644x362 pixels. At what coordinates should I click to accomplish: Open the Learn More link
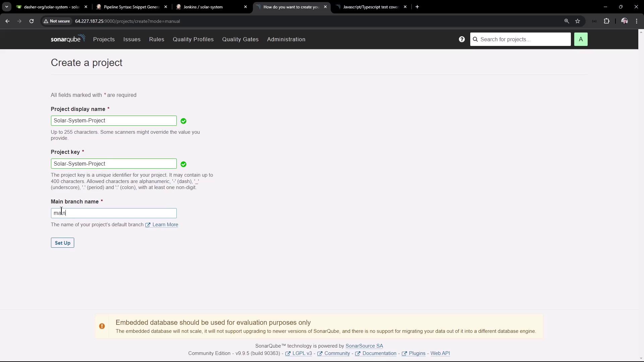[x=165, y=225]
